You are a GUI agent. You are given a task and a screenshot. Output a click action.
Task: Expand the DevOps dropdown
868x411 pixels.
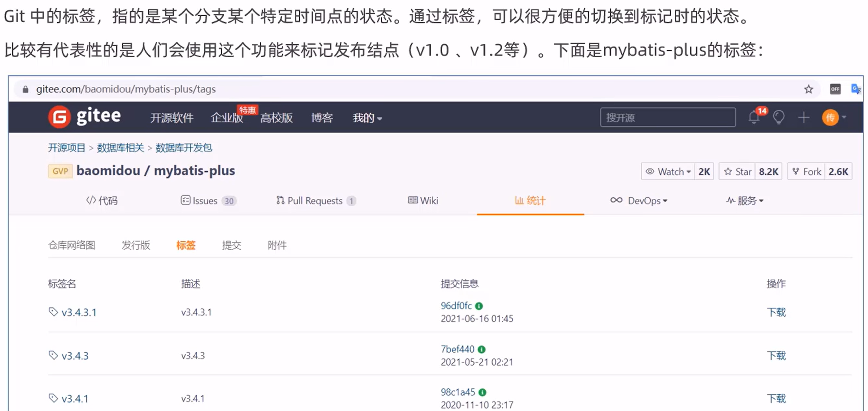pos(639,201)
